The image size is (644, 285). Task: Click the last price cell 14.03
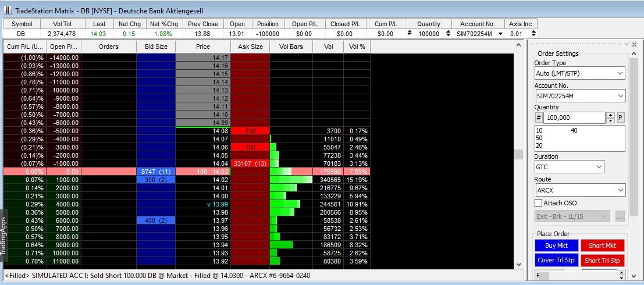(203, 172)
